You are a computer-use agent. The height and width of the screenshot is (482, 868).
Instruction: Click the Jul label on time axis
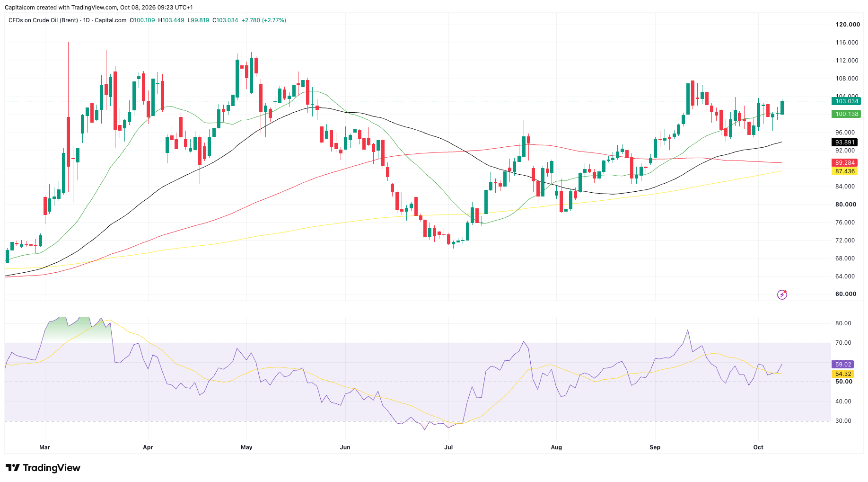click(448, 447)
